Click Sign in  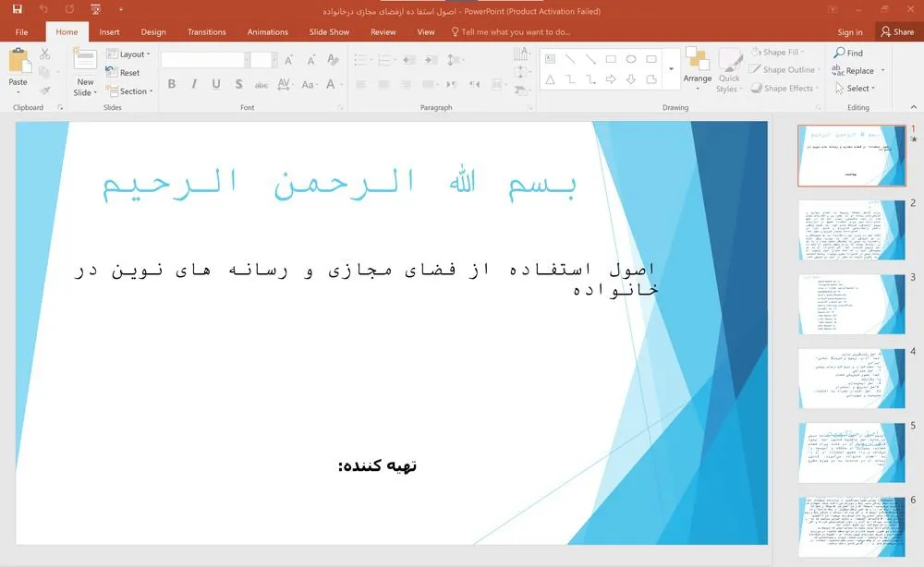coord(849,32)
